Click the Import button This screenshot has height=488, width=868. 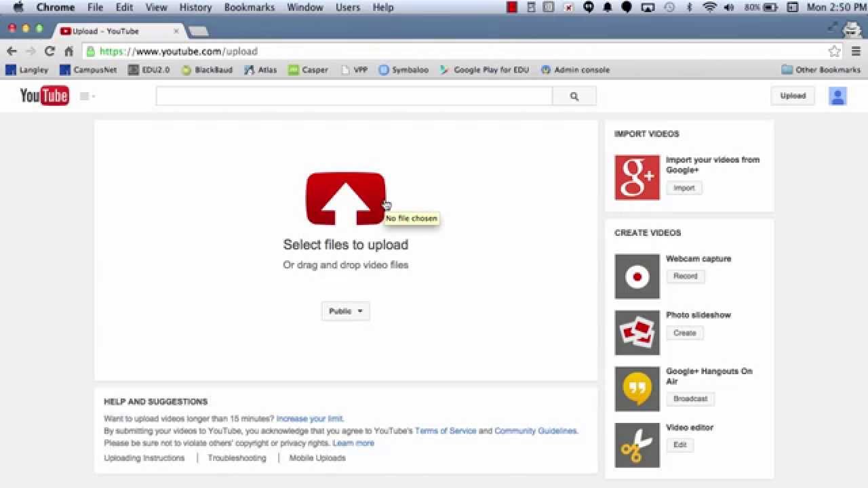(684, 188)
